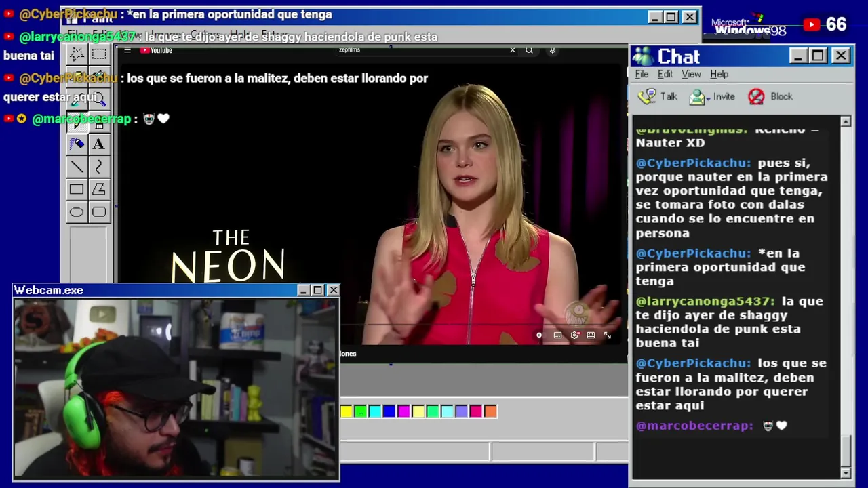Click the Chat scrollbar up arrow
Image resolution: width=868 pixels, height=488 pixels.
click(846, 121)
